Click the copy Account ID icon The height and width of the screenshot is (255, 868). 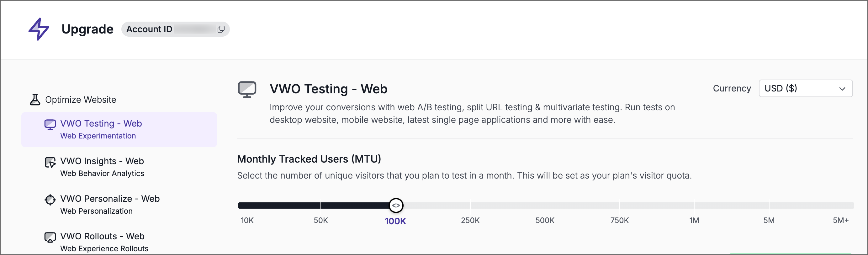[221, 29]
